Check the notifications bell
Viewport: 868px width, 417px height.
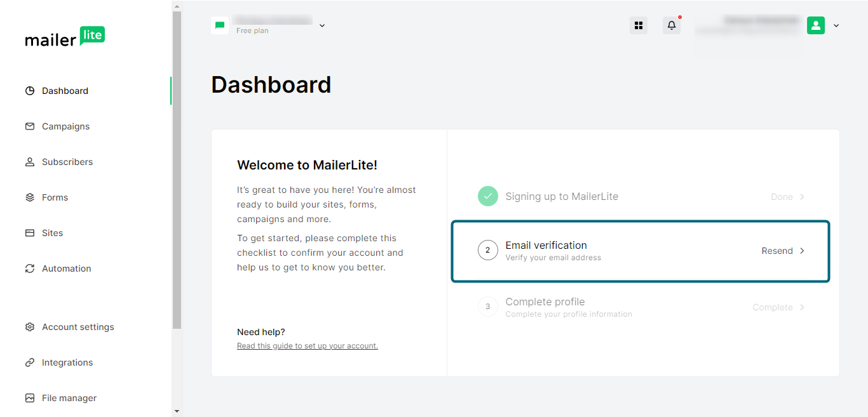[x=672, y=25]
